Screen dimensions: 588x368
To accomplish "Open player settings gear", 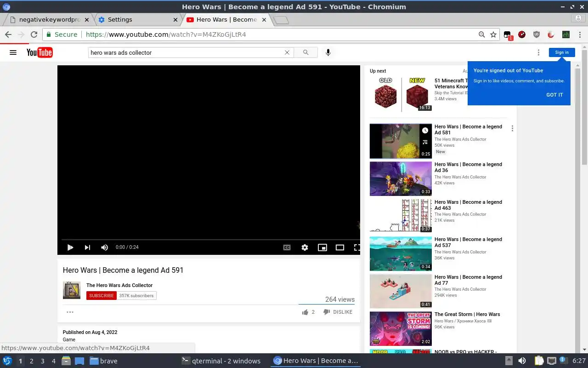I will pyautogui.click(x=305, y=247).
